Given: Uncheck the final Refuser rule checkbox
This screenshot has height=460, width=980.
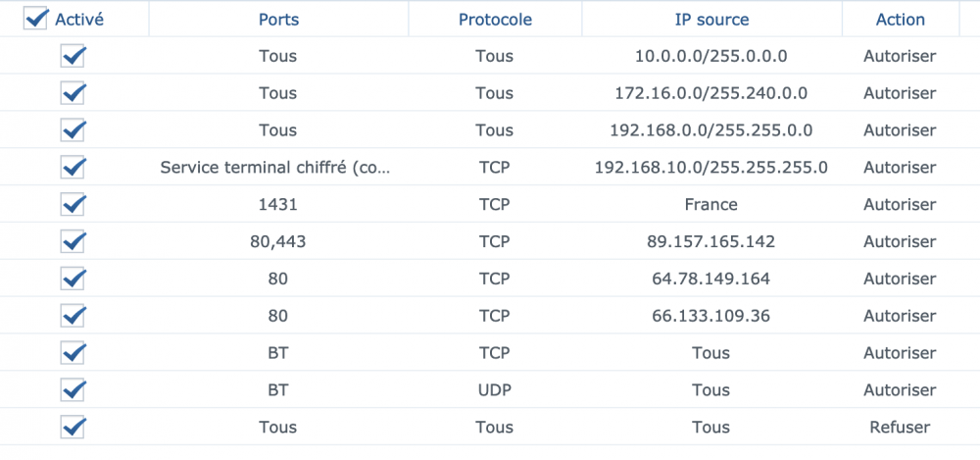Looking at the screenshot, I should pyautogui.click(x=73, y=428).
